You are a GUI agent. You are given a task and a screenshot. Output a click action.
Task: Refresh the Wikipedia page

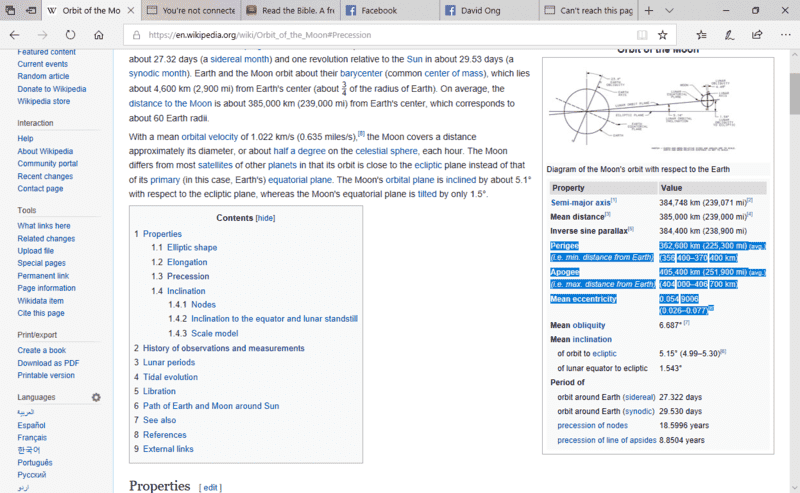pyautogui.click(x=70, y=35)
